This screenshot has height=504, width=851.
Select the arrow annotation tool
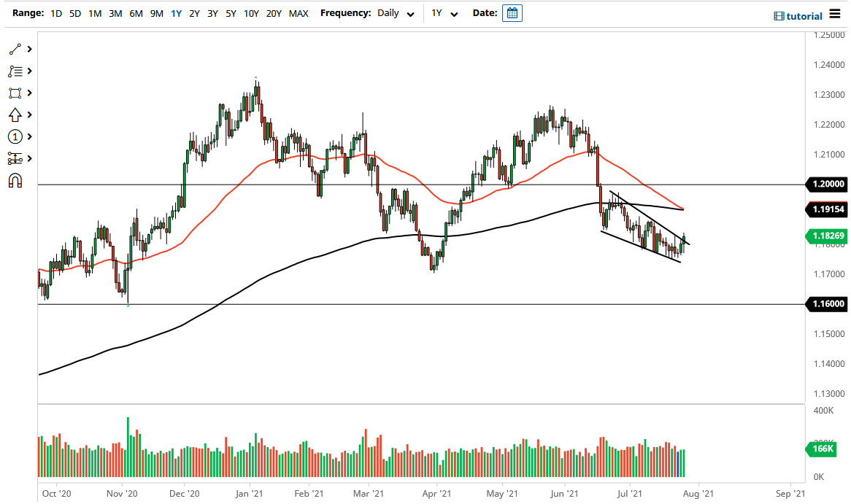[x=16, y=115]
